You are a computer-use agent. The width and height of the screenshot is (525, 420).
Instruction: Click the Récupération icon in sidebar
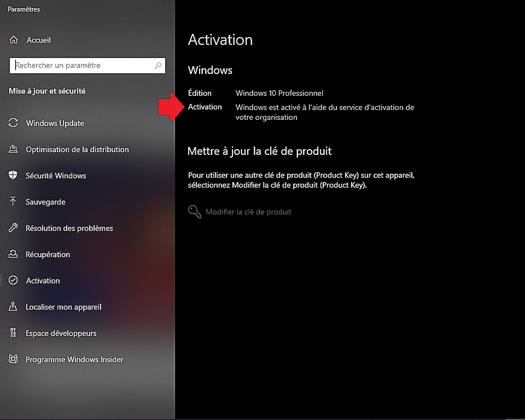point(12,255)
